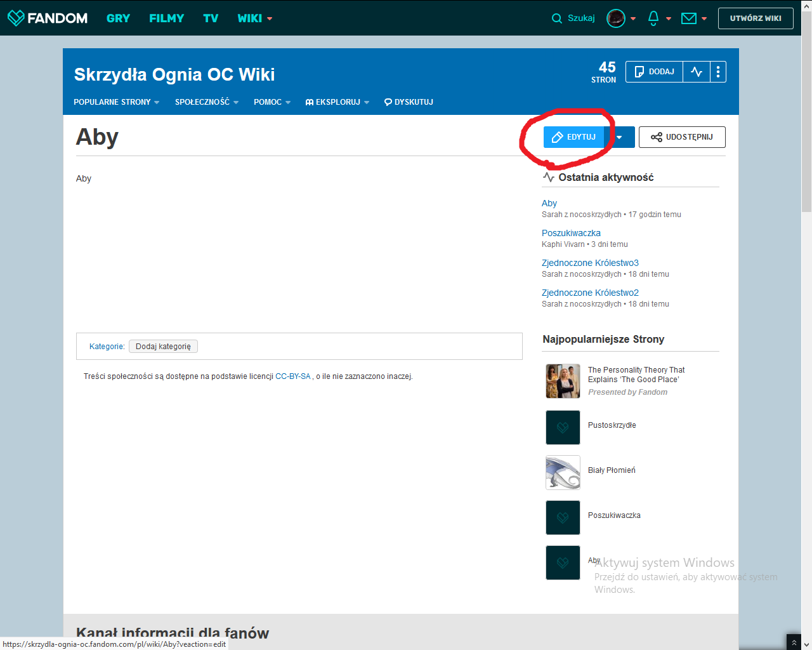Open the search magnifier icon
Image resolution: width=812 pixels, height=650 pixels.
click(557, 18)
